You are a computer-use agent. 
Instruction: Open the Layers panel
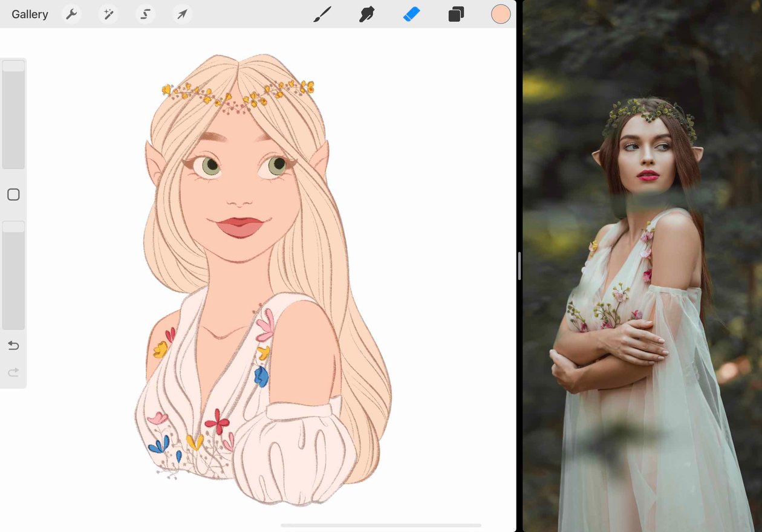(456, 14)
